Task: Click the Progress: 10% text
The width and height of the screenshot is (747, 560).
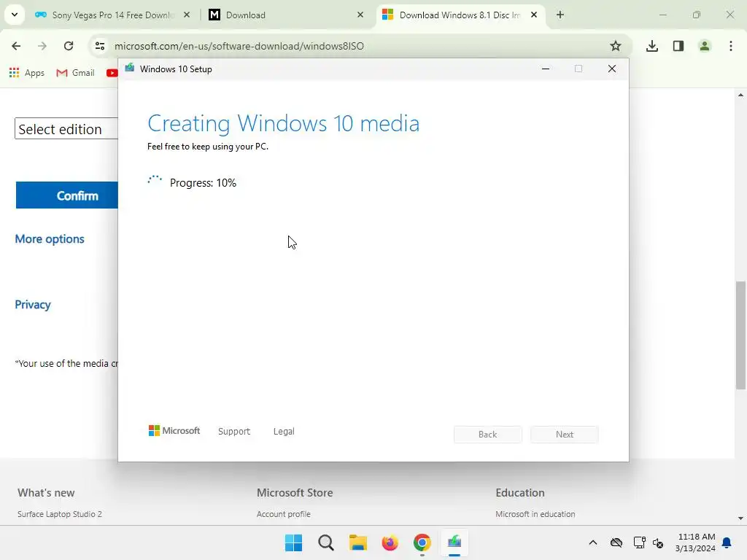Action: point(203,183)
